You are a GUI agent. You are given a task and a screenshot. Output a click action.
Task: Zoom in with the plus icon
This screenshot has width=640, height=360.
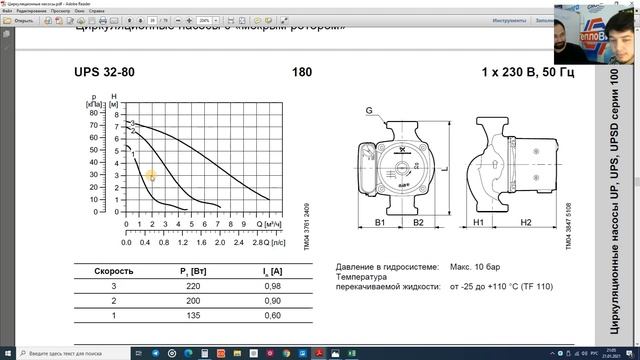tap(189, 20)
